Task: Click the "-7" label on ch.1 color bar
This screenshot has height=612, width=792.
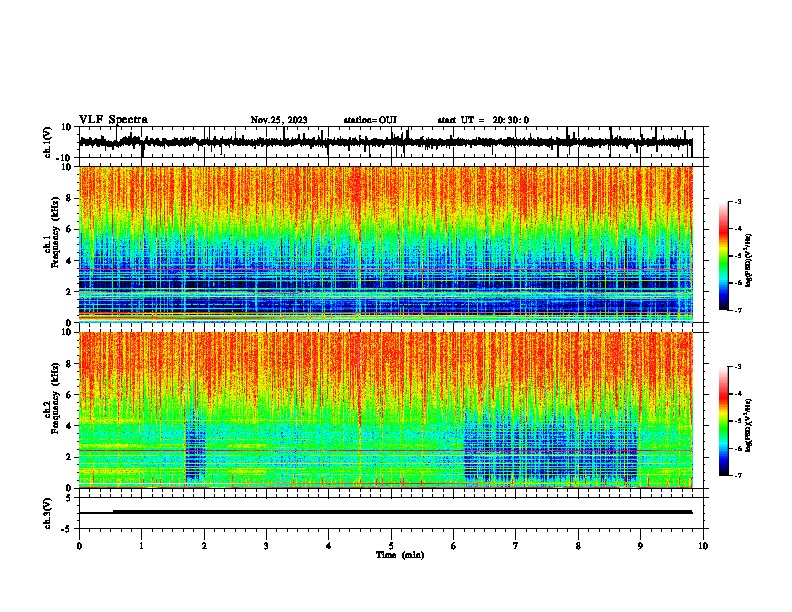Action: [x=738, y=311]
